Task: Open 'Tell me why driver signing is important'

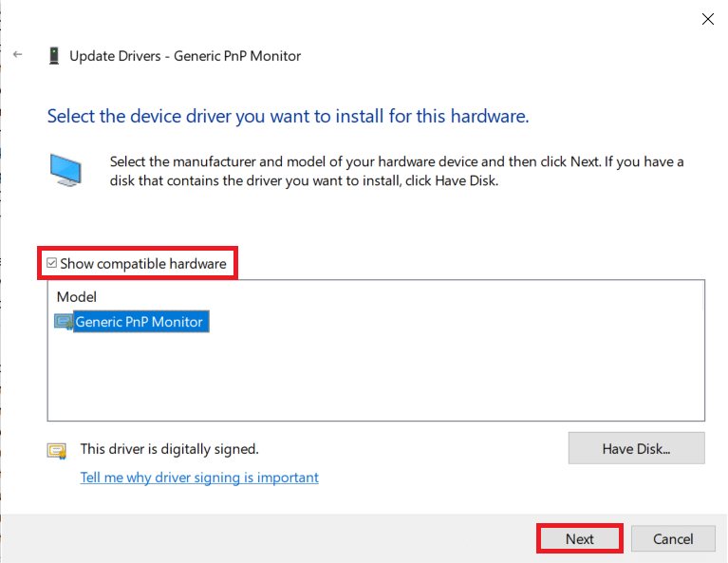Action: coord(199,478)
